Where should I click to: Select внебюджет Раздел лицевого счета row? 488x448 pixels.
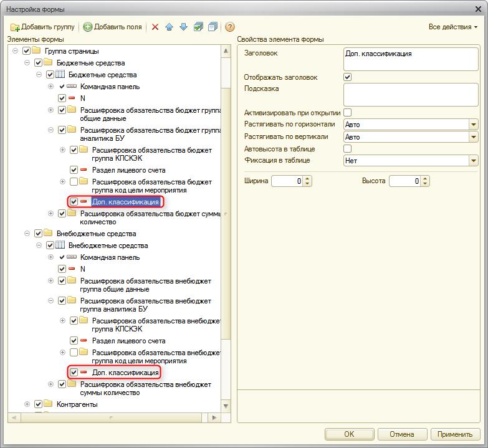tap(128, 341)
